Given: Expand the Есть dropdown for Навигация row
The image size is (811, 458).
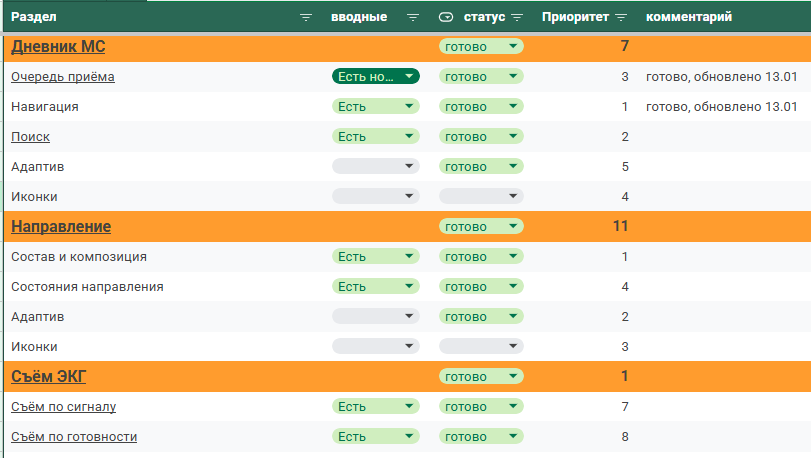Looking at the screenshot, I should pyautogui.click(x=376, y=106).
